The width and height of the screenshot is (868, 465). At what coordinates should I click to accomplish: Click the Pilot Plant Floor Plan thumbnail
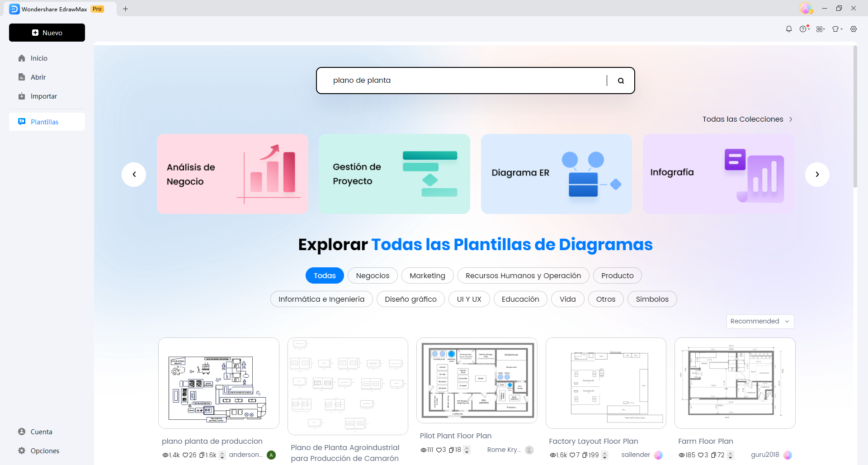pos(476,381)
